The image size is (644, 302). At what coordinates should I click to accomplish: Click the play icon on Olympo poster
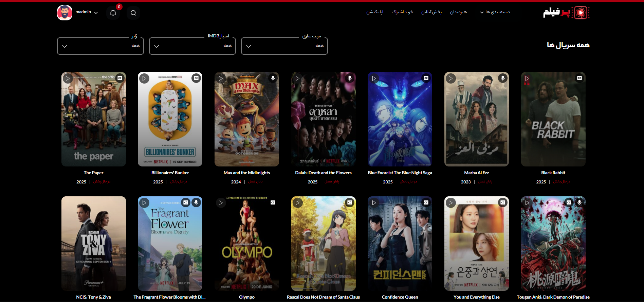coord(221,203)
